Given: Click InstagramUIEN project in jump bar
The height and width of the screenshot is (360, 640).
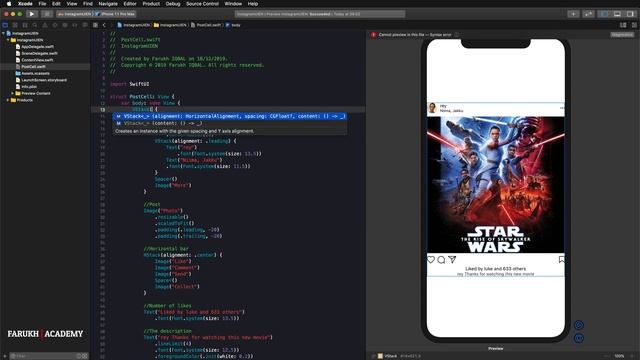Looking at the screenshot, I should click(133, 25).
